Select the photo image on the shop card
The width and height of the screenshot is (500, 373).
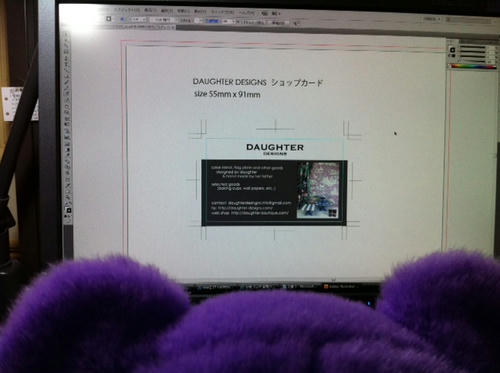318,190
